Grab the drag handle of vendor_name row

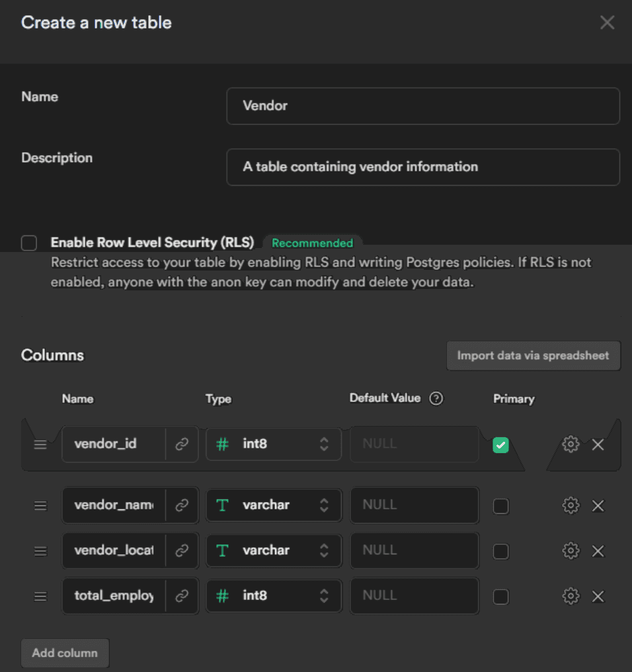40,505
